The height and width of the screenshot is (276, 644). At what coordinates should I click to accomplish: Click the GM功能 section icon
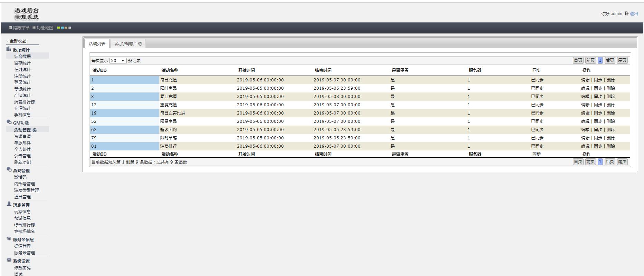click(9, 122)
